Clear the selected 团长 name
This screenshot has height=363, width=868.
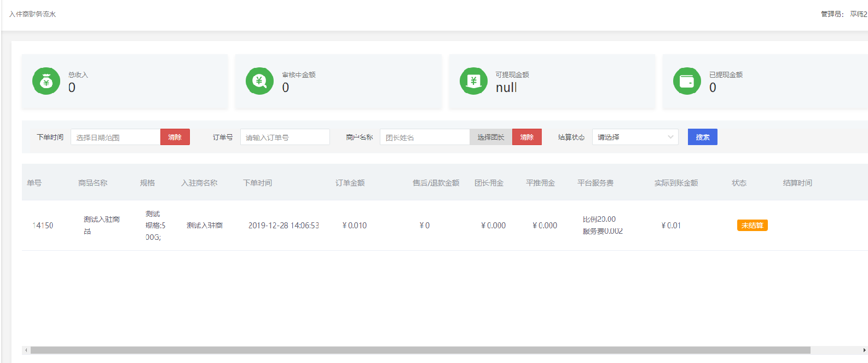pyautogui.click(x=526, y=137)
